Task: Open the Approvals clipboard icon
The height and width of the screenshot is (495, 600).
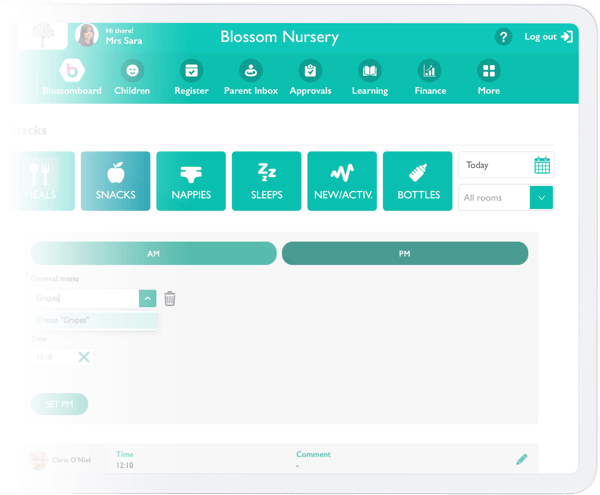Action: click(310, 71)
